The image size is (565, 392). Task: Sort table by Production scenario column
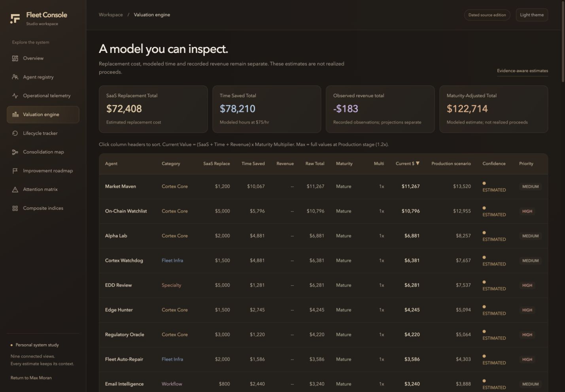[451, 164]
